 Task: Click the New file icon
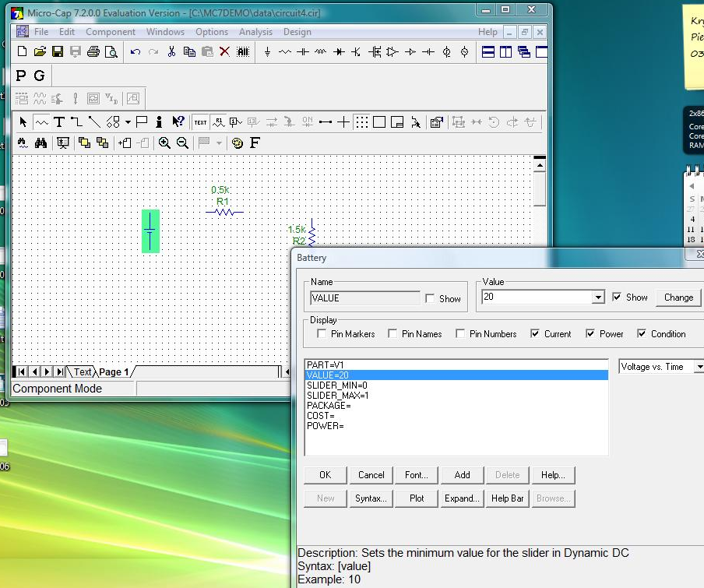pyautogui.click(x=22, y=51)
